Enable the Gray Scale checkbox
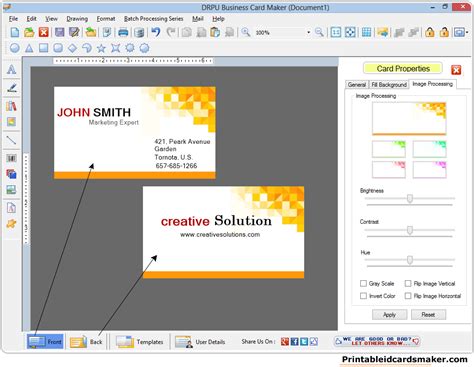The height and width of the screenshot is (367, 474). [x=363, y=283]
